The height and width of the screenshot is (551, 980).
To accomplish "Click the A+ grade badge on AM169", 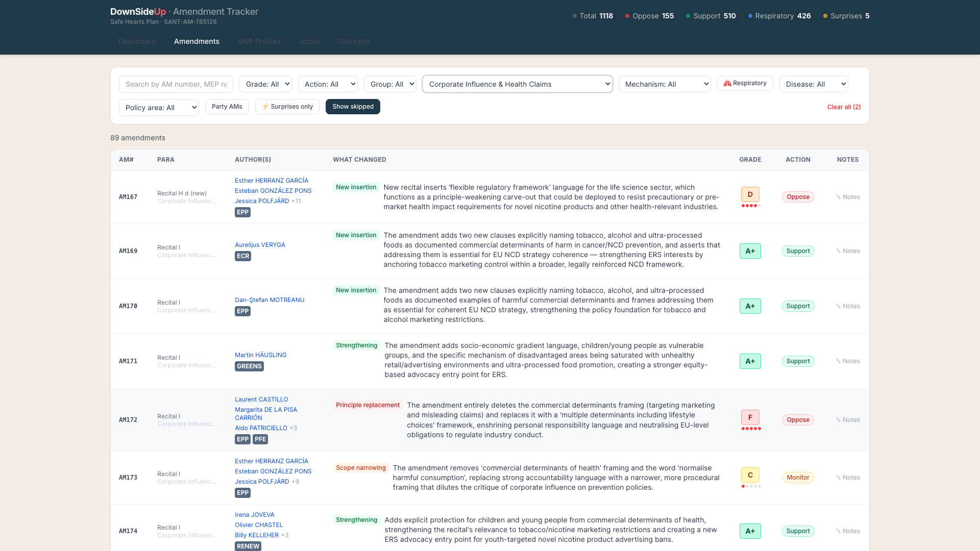I will coord(750,251).
